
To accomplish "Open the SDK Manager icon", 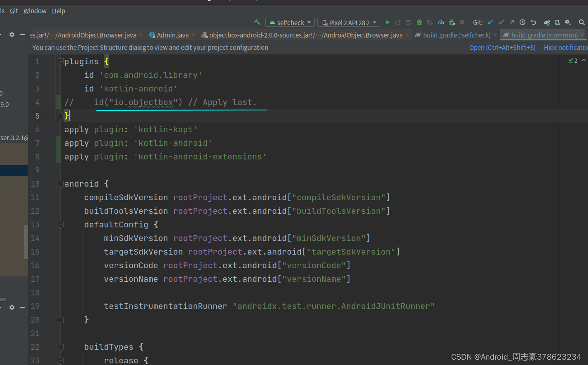I will tap(568, 22).
